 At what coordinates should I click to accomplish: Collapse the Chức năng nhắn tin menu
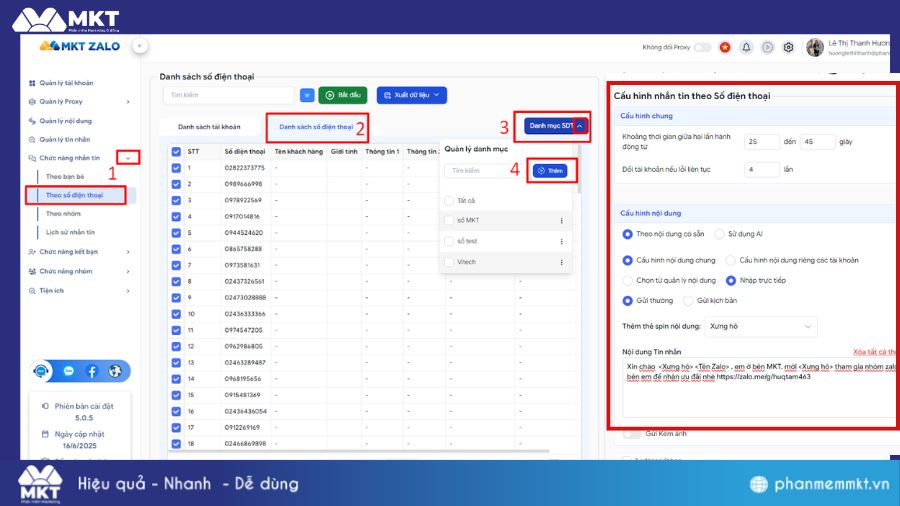click(x=128, y=158)
